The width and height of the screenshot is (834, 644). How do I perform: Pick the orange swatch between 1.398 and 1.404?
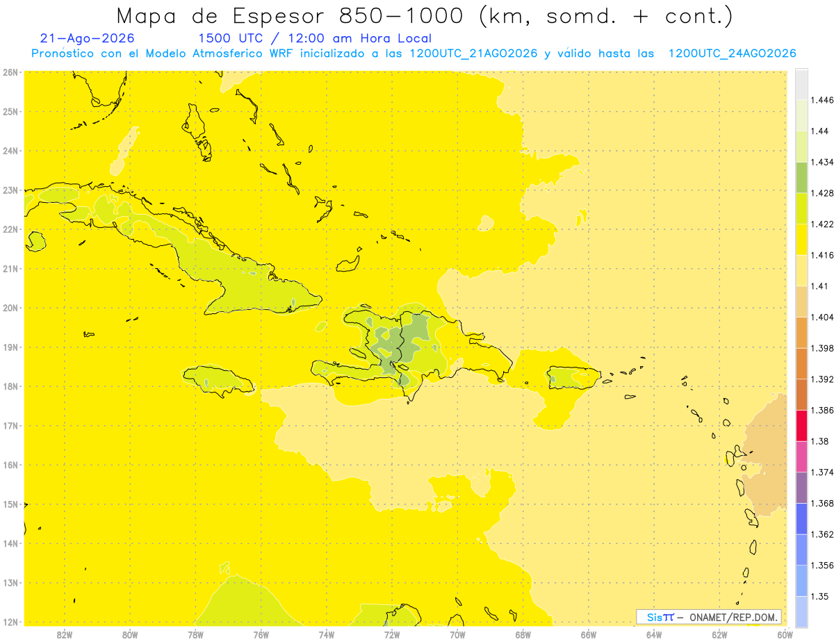coord(801,332)
